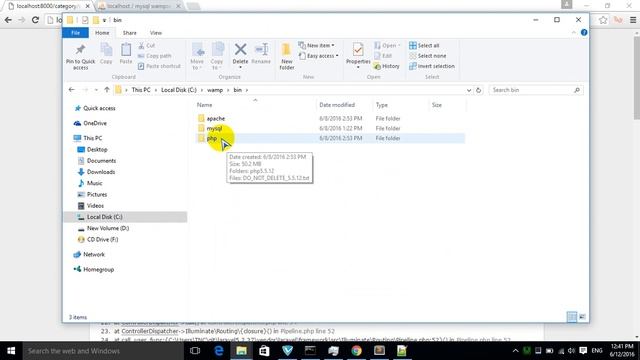Select the apache folder
640x360 pixels.
click(x=216, y=118)
